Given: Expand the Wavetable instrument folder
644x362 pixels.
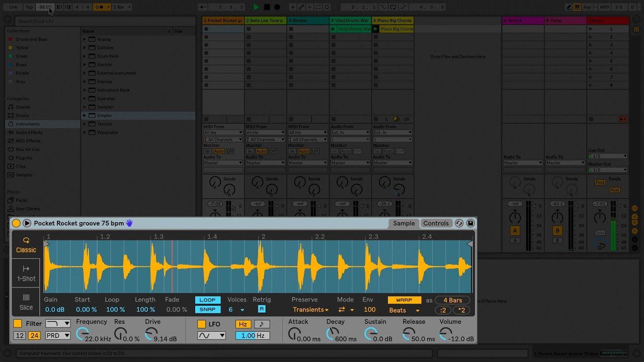Looking at the screenshot, I should (x=85, y=133).
